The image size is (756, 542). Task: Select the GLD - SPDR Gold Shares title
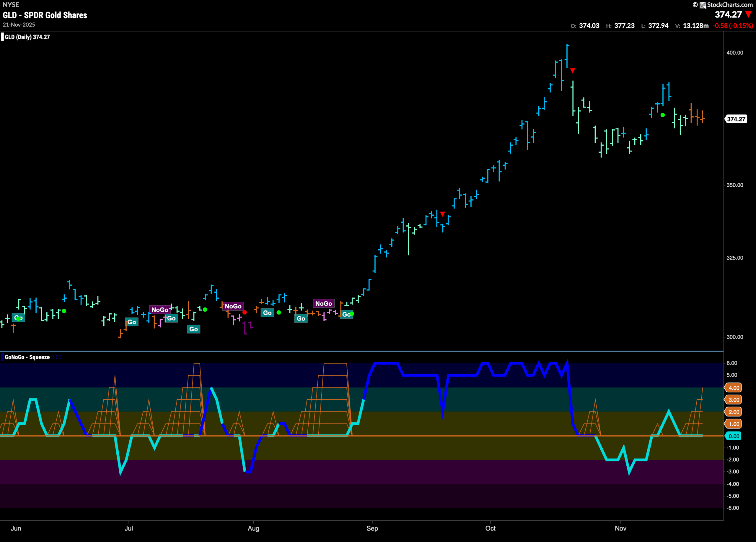[x=45, y=15]
